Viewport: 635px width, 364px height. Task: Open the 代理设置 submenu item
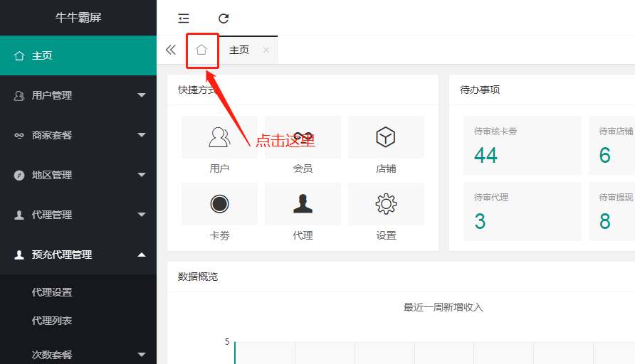tap(52, 292)
